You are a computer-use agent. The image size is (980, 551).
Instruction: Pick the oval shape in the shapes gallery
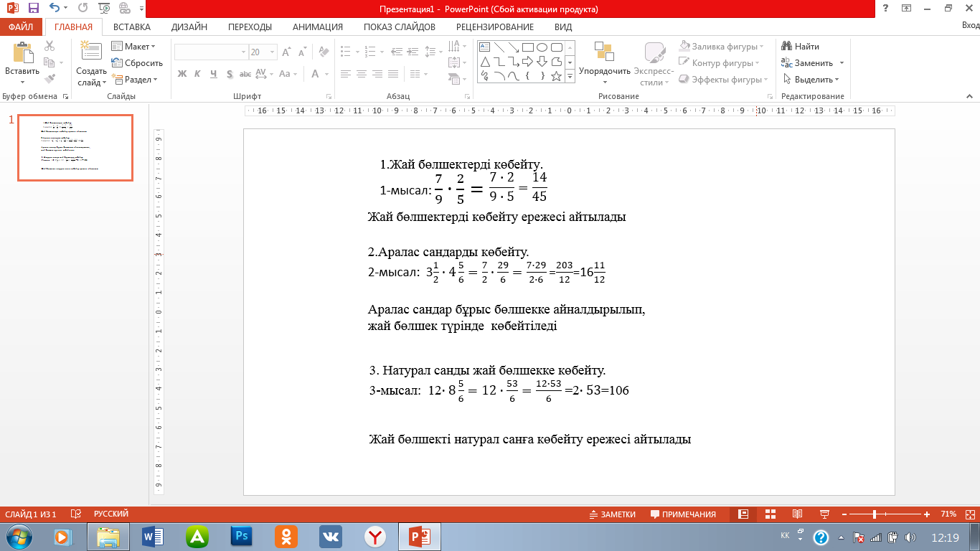542,47
